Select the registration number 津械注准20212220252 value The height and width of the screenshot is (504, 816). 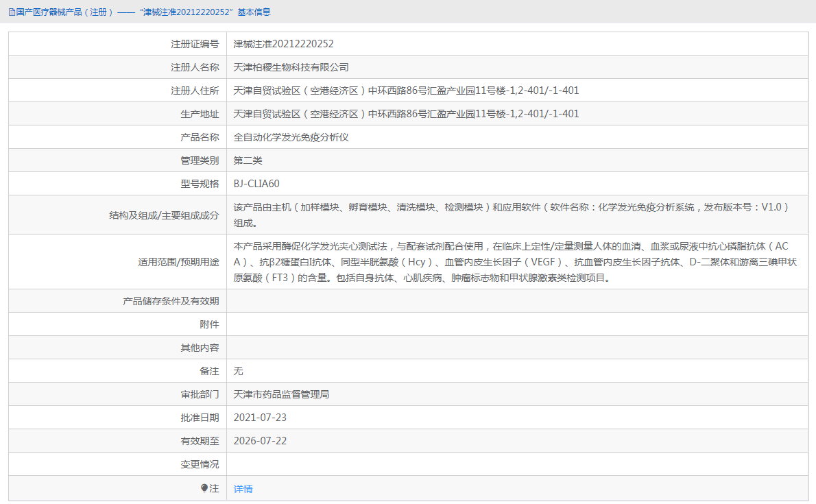pyautogui.click(x=283, y=43)
